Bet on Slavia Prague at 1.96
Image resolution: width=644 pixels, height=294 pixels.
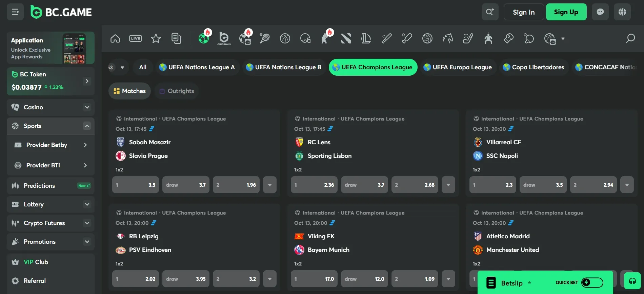click(236, 185)
